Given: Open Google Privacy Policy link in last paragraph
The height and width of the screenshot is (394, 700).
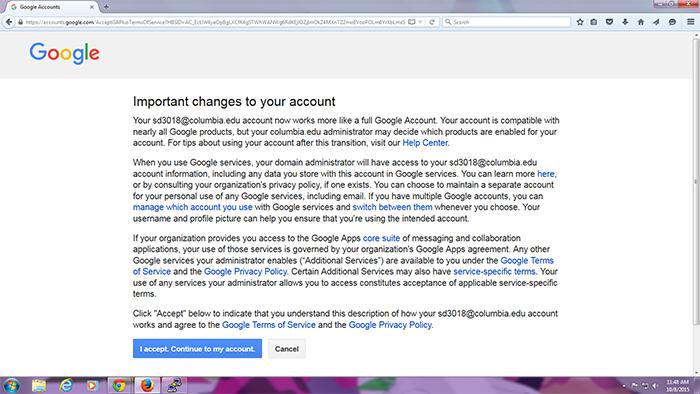Looking at the screenshot, I should click(390, 325).
